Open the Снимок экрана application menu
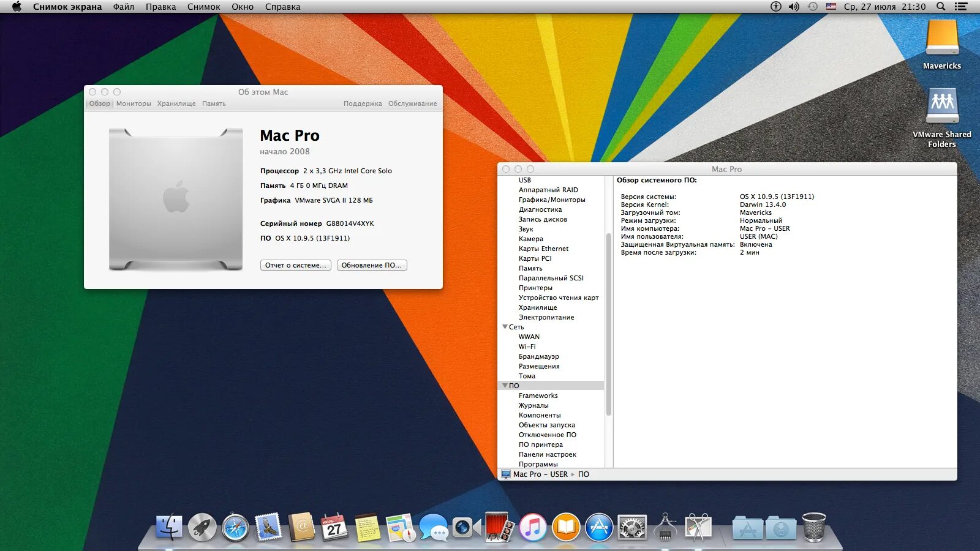Screen dimensions: 980x551 point(67,7)
